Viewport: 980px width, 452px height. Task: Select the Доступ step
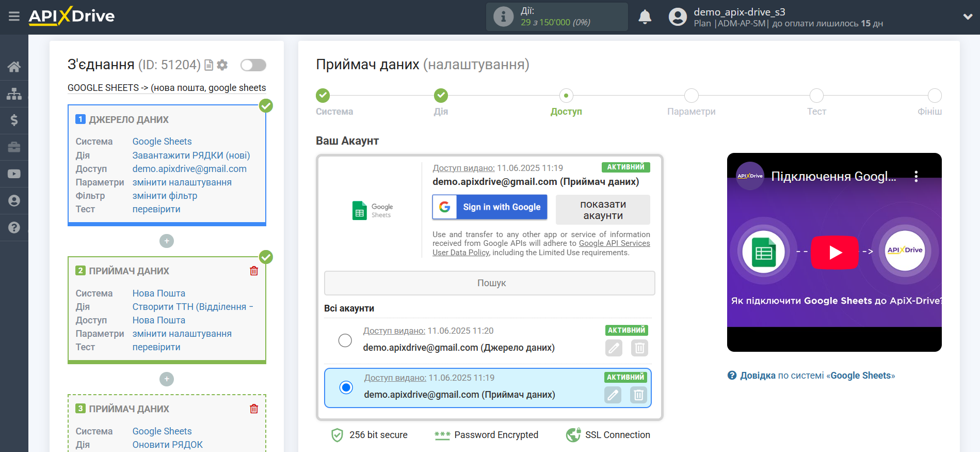[566, 96]
